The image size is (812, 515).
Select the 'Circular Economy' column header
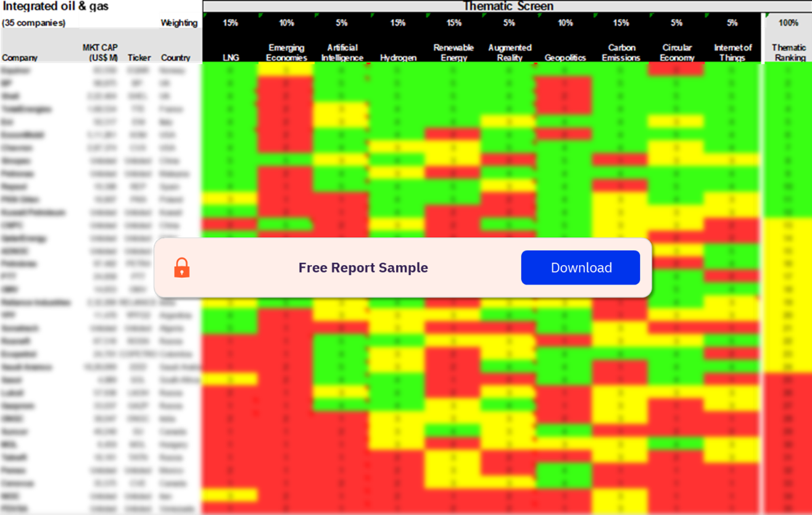(677, 52)
